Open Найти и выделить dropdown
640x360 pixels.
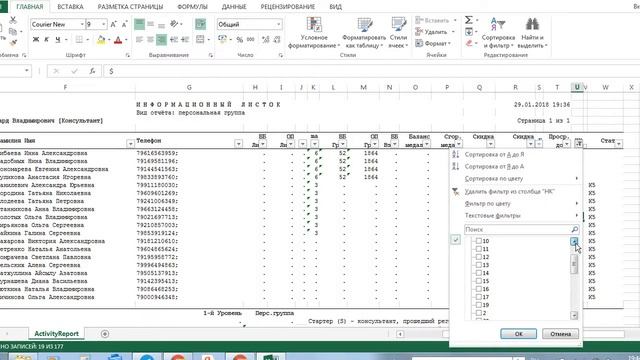click(x=532, y=33)
